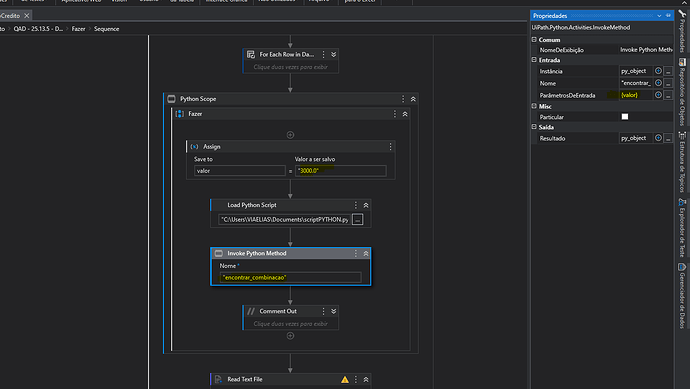Click the Comment Out activity icon
690x389 pixels.
251,311
